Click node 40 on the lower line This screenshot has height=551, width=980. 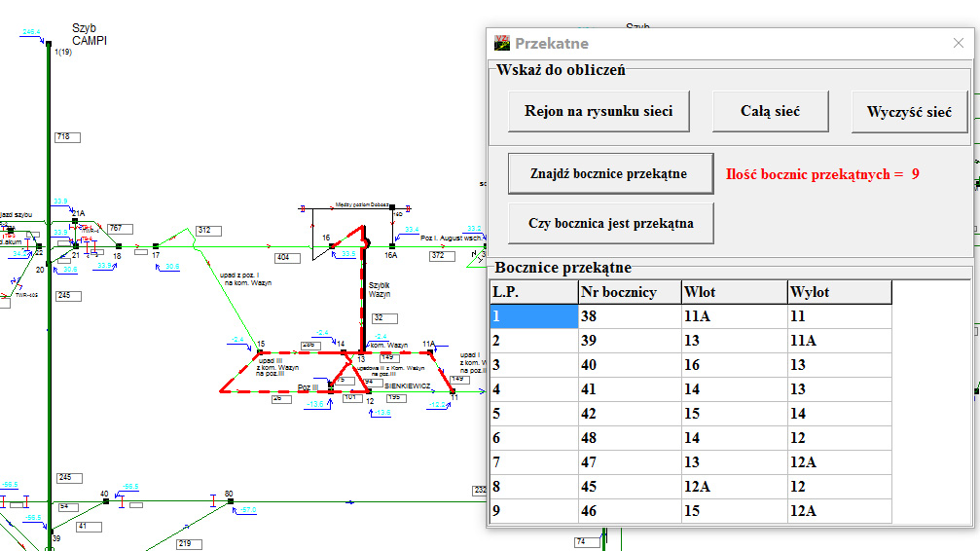106,501
